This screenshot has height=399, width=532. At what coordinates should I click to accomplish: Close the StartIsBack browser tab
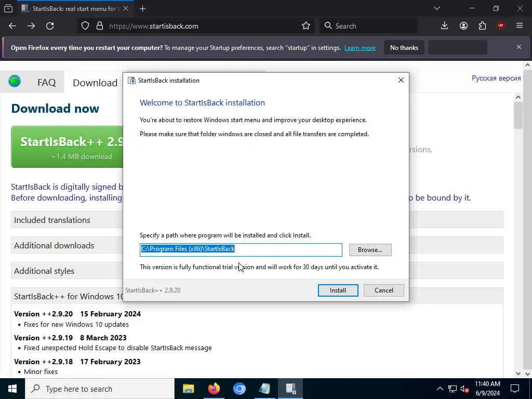pos(126,8)
